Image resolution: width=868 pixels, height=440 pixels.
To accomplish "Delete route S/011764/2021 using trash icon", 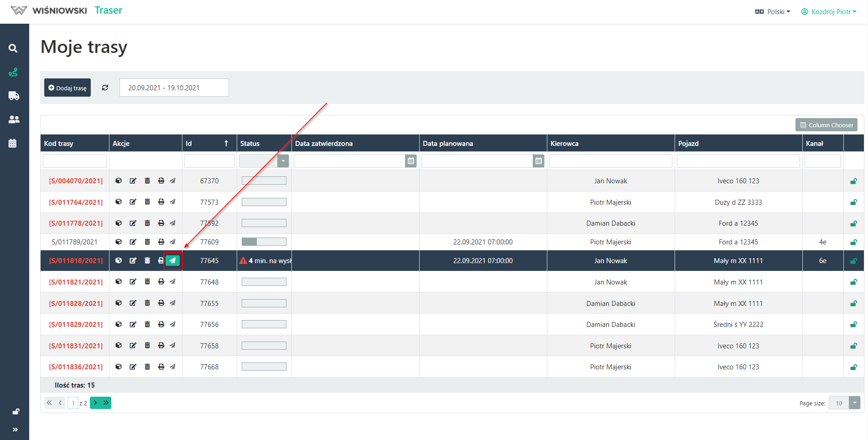I will coord(147,202).
